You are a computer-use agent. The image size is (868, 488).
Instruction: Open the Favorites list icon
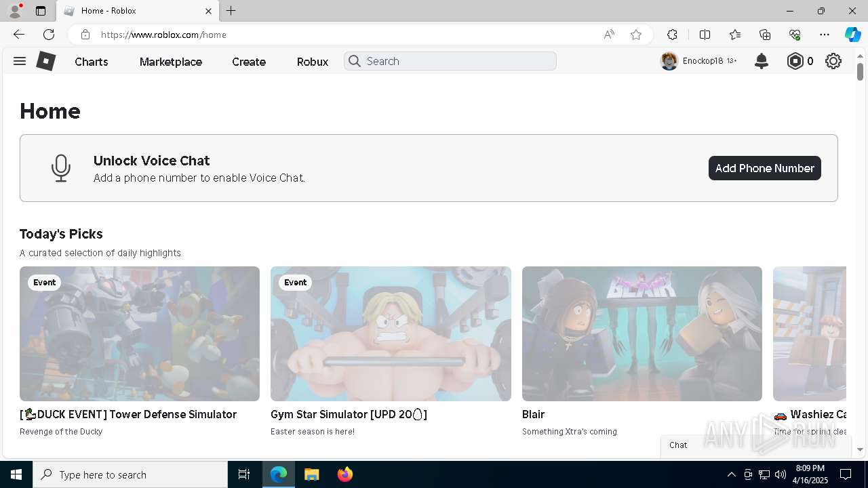pos(735,35)
